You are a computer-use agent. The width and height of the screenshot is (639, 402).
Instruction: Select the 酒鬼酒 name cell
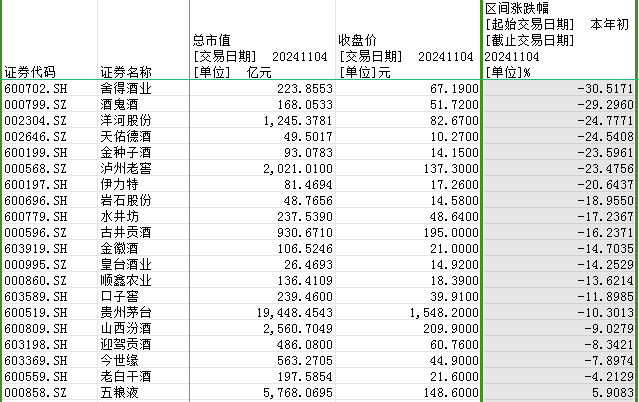tap(143, 104)
